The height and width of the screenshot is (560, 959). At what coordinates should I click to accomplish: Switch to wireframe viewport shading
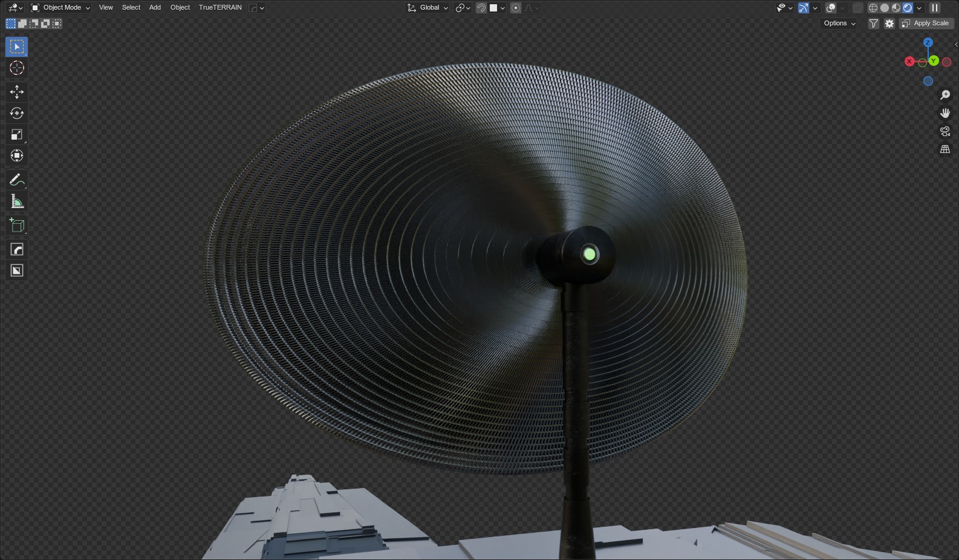(873, 8)
